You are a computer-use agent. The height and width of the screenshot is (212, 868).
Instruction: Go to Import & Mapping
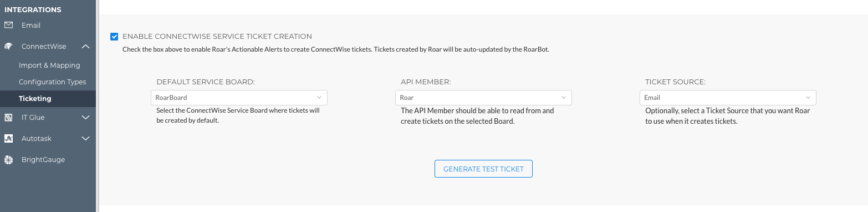click(49, 65)
